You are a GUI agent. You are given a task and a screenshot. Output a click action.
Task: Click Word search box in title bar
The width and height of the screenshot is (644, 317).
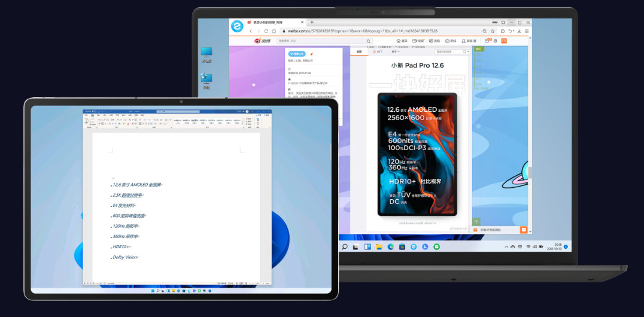pos(178,111)
